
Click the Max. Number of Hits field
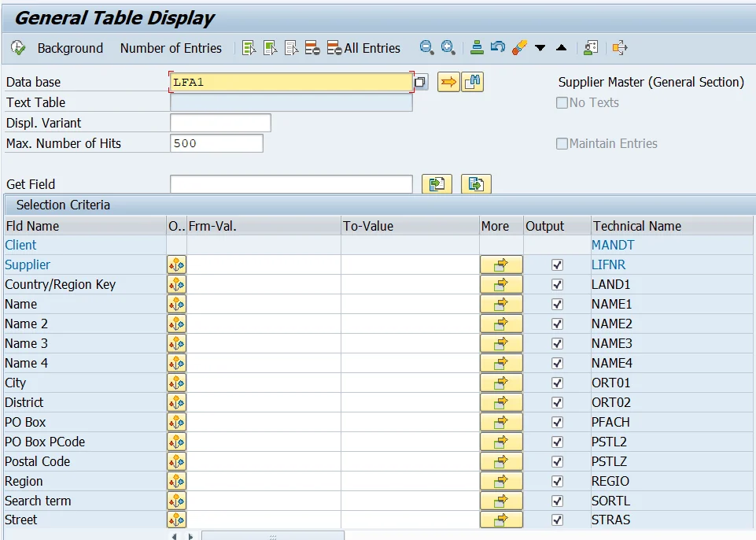[216, 143]
